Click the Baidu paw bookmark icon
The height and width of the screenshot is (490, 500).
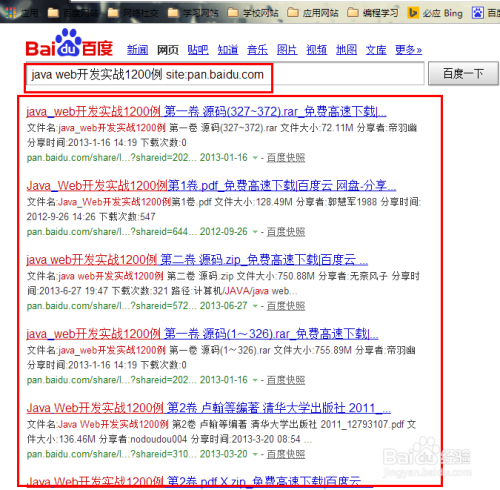click(478, 13)
